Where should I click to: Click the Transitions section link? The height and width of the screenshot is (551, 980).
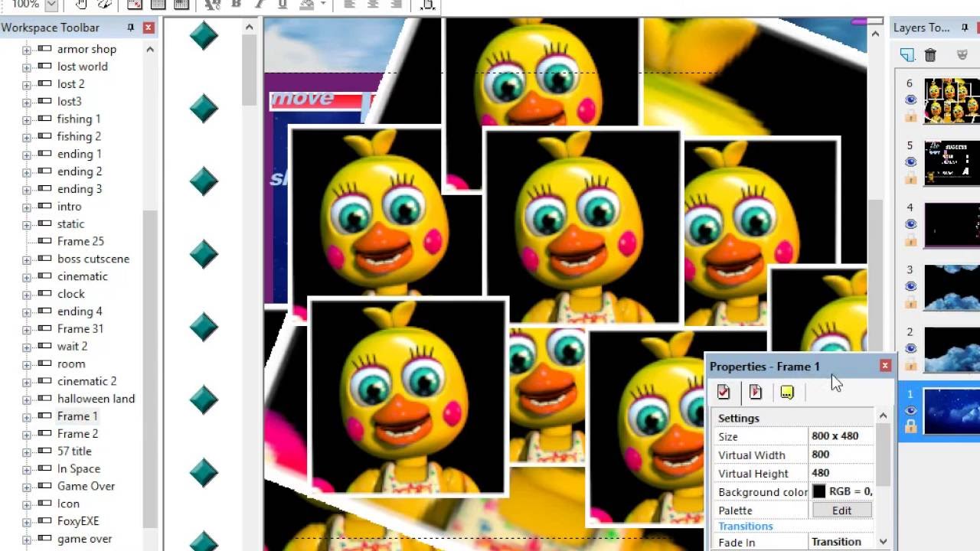[745, 526]
